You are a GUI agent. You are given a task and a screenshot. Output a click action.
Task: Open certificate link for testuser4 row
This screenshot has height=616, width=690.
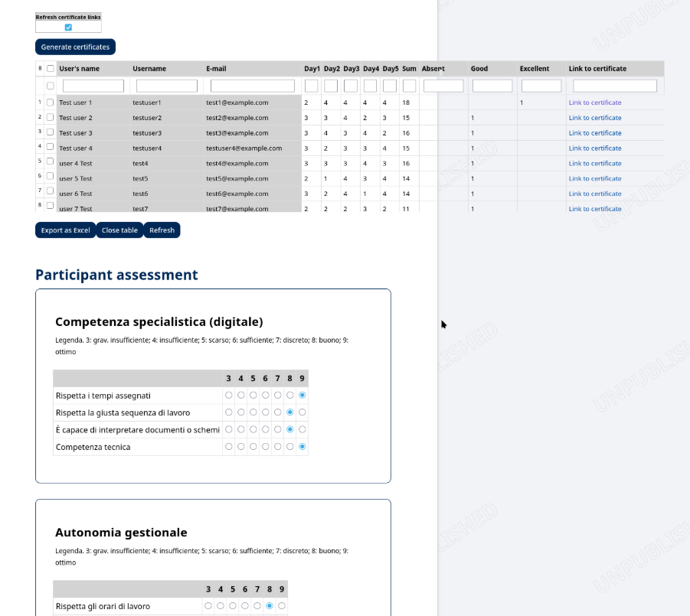(x=594, y=148)
